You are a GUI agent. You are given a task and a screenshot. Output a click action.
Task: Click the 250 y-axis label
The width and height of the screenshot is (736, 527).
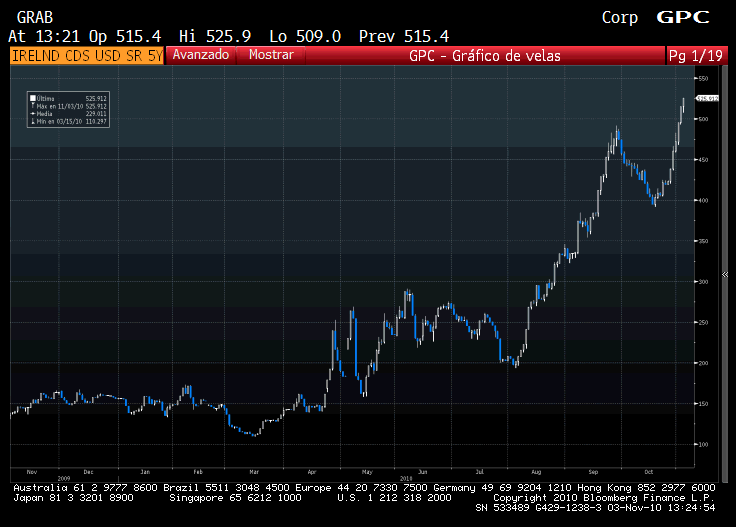tap(703, 322)
